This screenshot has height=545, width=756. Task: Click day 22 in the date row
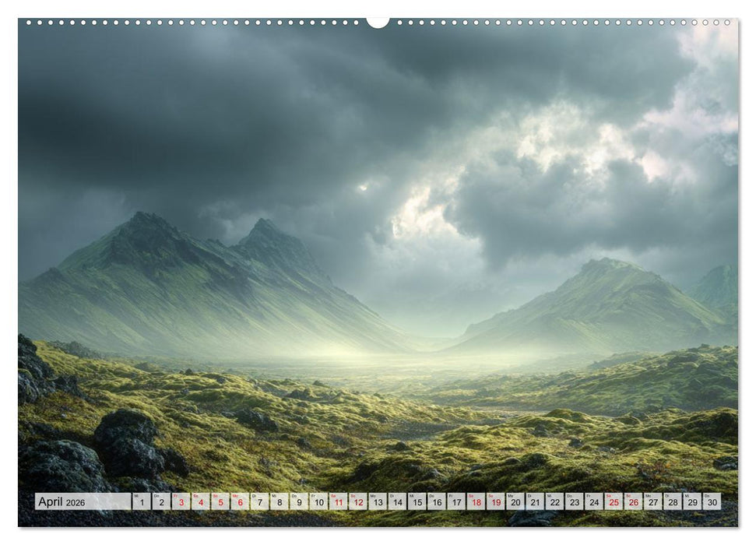(554, 502)
